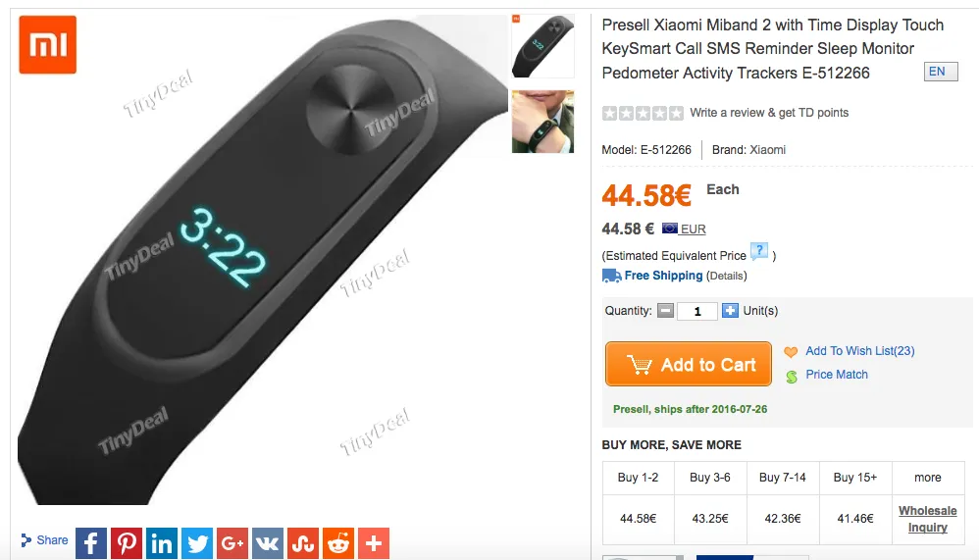Open more sharing options with the plus icon

[x=374, y=543]
